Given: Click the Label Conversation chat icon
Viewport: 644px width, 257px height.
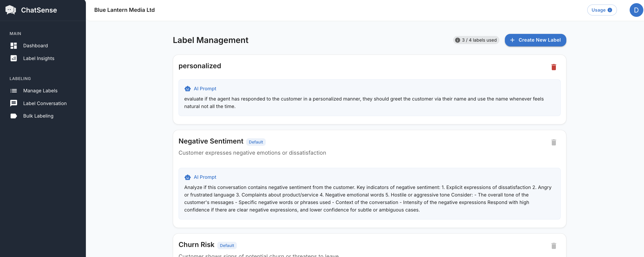Looking at the screenshot, I should (x=13, y=103).
